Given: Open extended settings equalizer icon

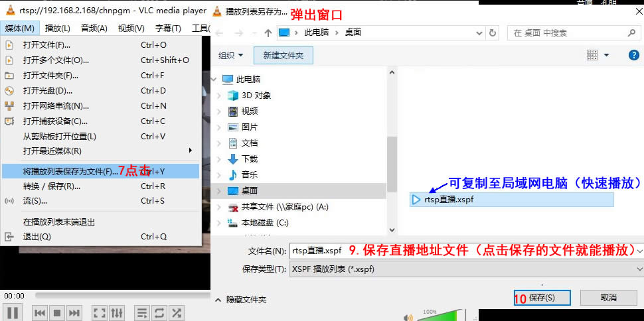Looking at the screenshot, I should pos(117,313).
